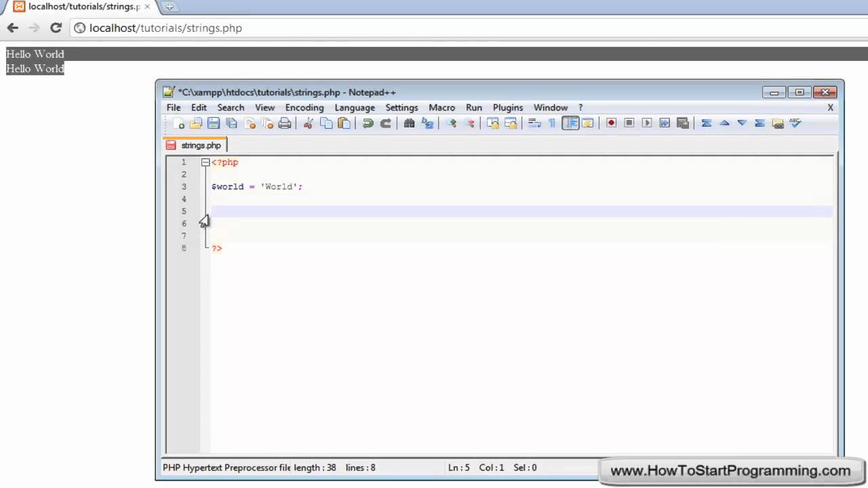
Task: Open the Edit menu
Action: [x=199, y=108]
